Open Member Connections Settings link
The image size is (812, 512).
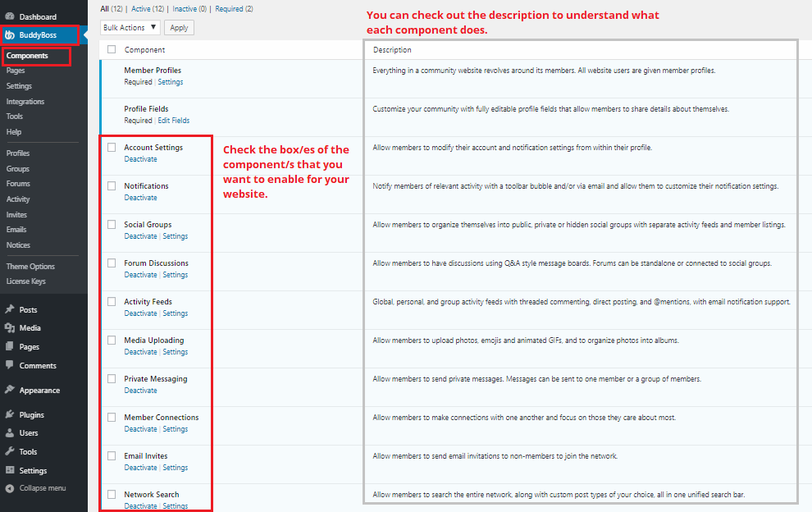pyautogui.click(x=176, y=429)
